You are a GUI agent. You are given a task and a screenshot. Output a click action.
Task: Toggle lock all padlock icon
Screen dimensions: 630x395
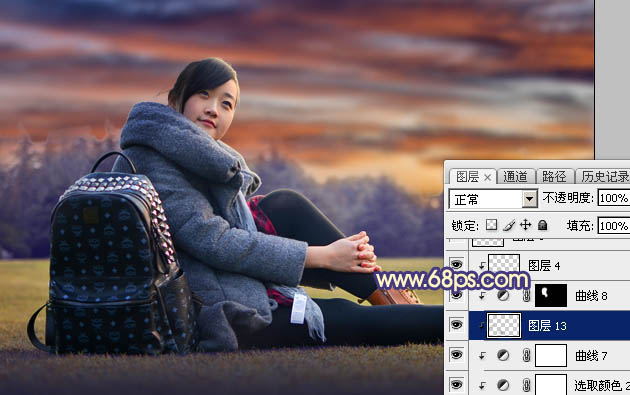[542, 225]
